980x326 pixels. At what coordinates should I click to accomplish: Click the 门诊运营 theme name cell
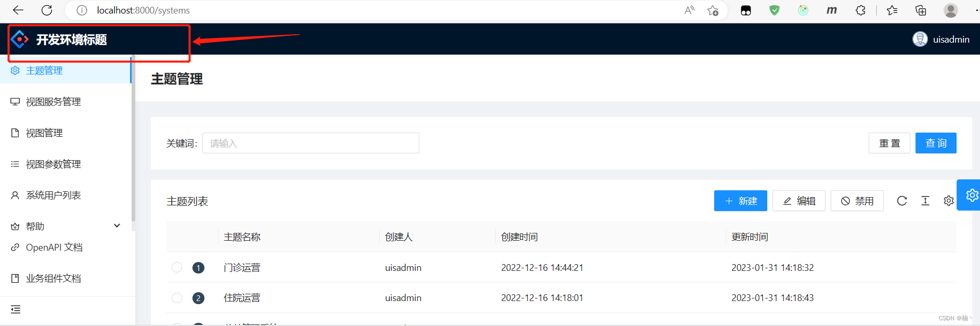[242, 268]
